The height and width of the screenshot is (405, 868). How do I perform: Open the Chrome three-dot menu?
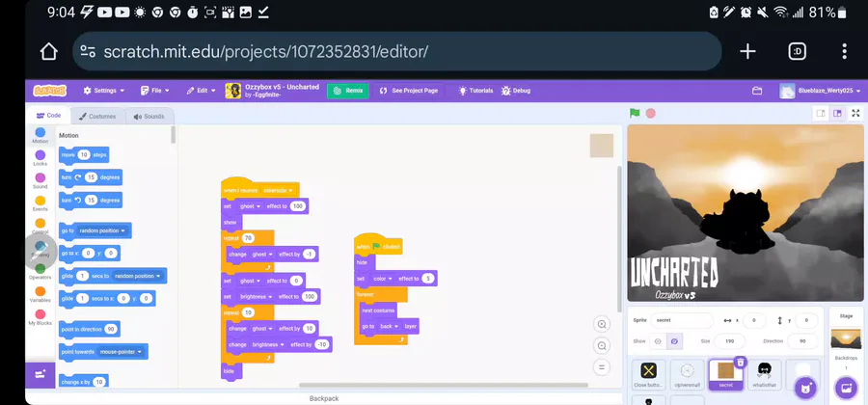click(x=844, y=51)
